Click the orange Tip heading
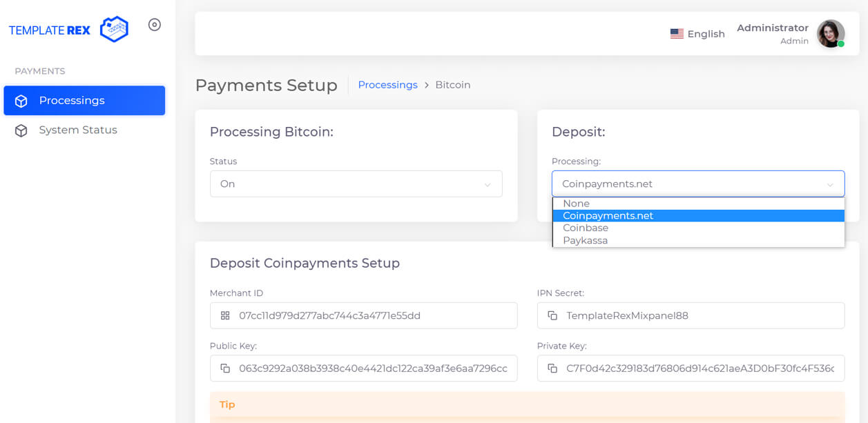Viewport: 868px width, 423px height. tap(227, 405)
